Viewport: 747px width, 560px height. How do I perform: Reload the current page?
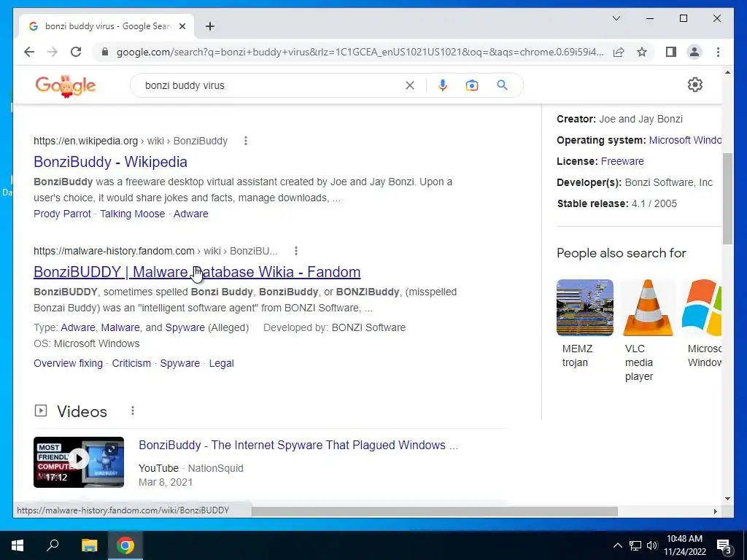[x=76, y=52]
